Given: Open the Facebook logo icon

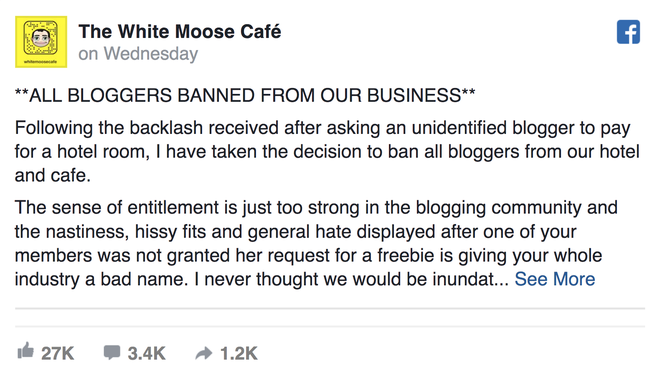Looking at the screenshot, I should (628, 32).
